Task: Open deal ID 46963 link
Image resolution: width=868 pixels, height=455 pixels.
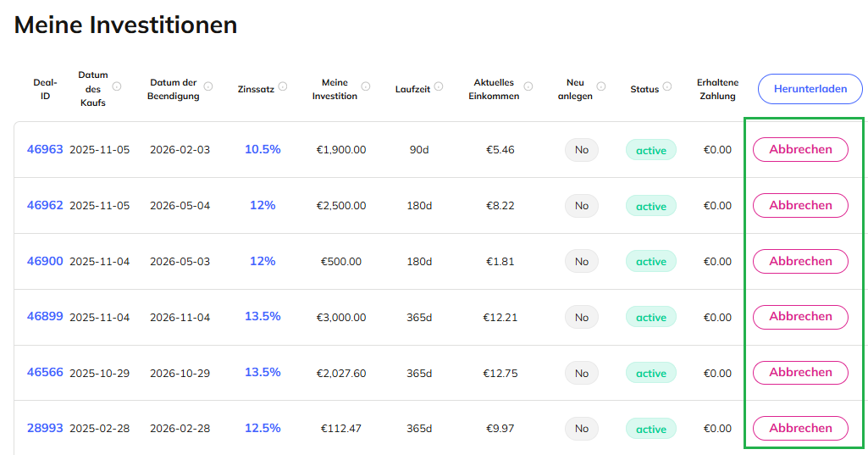Action: pos(45,149)
